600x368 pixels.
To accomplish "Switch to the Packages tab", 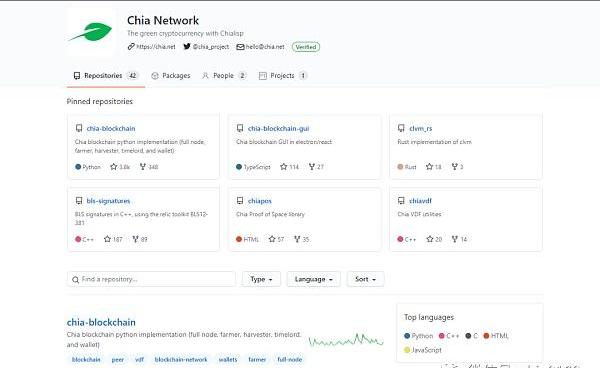I will [x=171, y=76].
